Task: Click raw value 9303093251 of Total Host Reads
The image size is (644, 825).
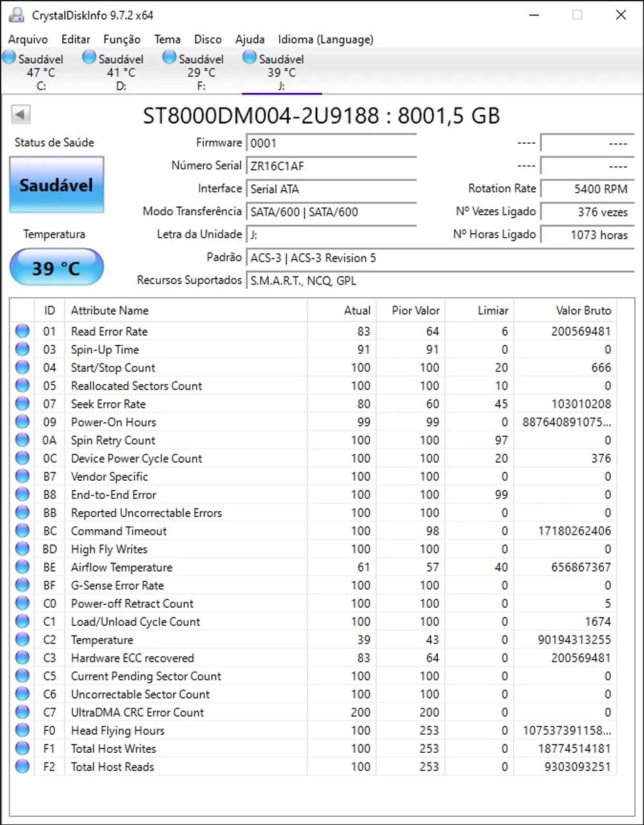Action: (578, 766)
